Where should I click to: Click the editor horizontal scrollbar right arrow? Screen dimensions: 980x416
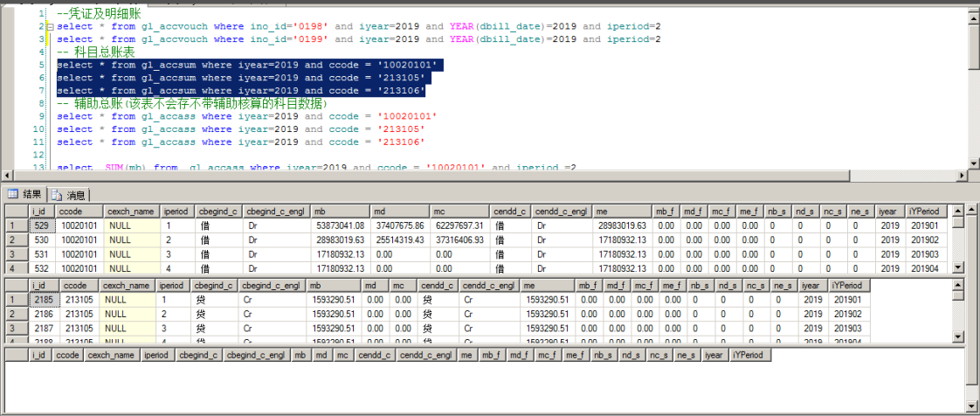tap(963, 175)
